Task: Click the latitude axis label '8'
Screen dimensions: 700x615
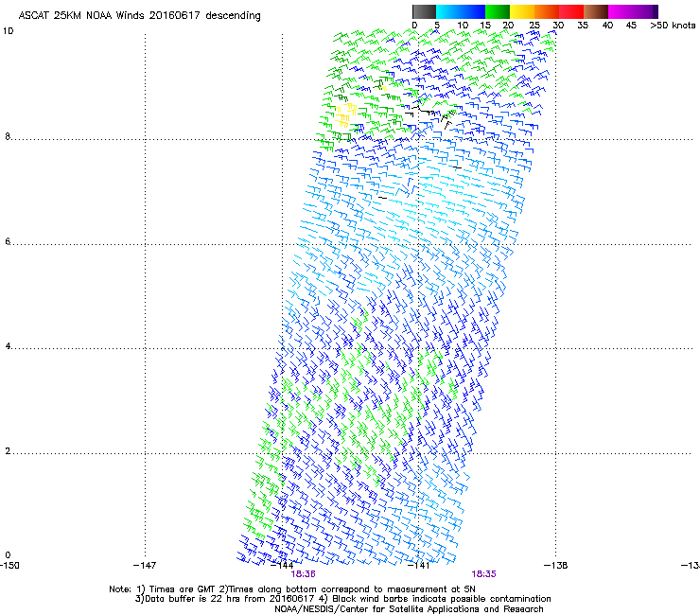Action: pyautogui.click(x=8, y=136)
